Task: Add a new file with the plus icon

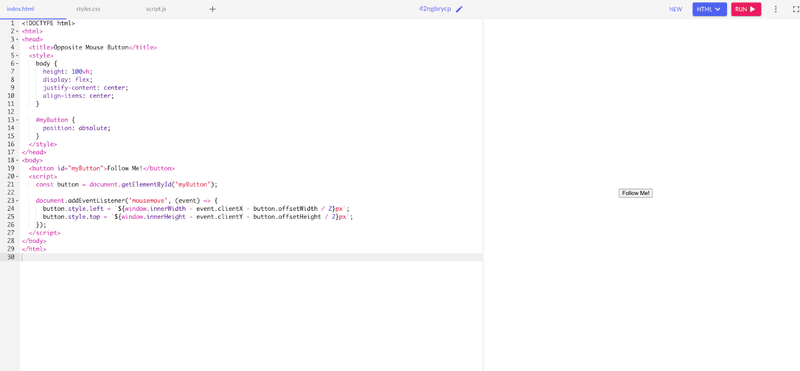Action: 213,9
